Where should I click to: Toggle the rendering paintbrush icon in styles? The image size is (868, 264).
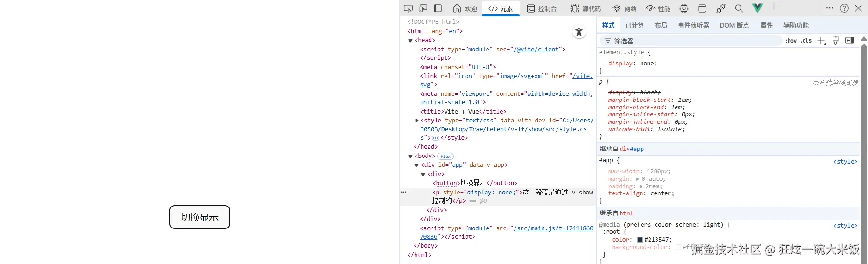coord(836,40)
